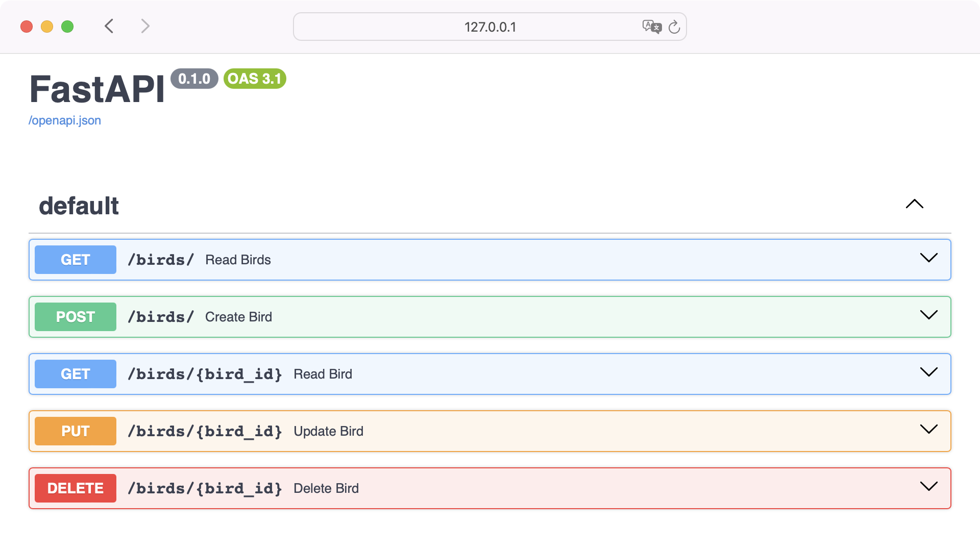Expand the GET /birds/ Read Birds operation
The image size is (980, 551).
pos(928,258)
